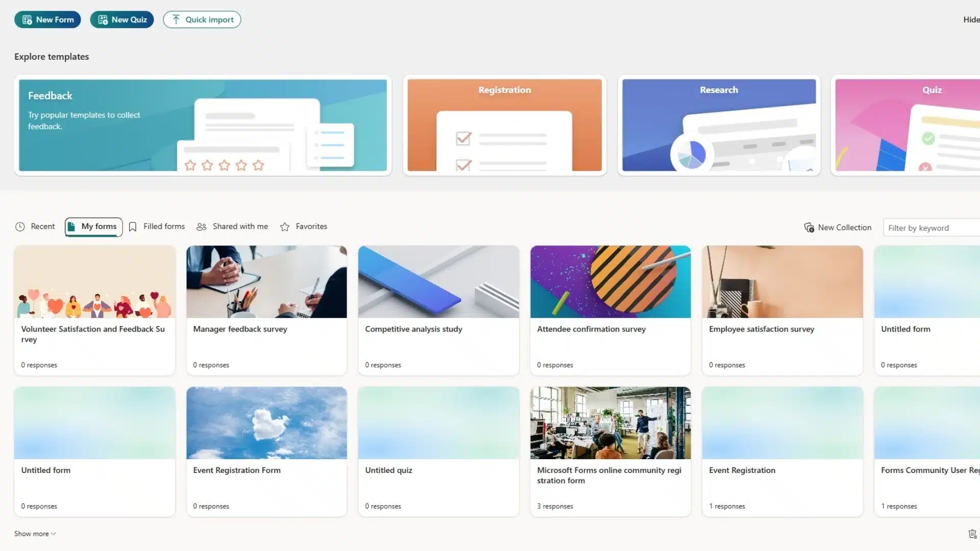Image resolution: width=980 pixels, height=551 pixels.
Task: Create a New Collection
Action: 838,228
